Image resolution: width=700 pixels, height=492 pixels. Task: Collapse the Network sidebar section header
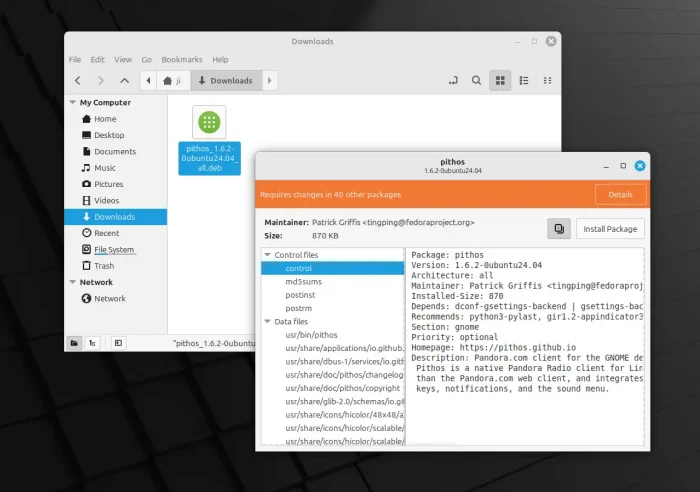(x=73, y=282)
